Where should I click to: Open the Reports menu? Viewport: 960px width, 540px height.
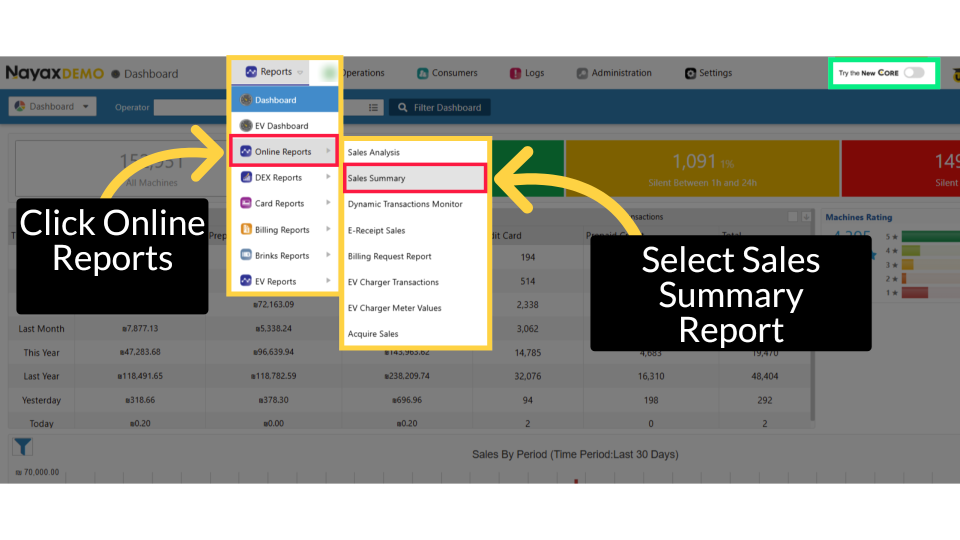[x=274, y=72]
